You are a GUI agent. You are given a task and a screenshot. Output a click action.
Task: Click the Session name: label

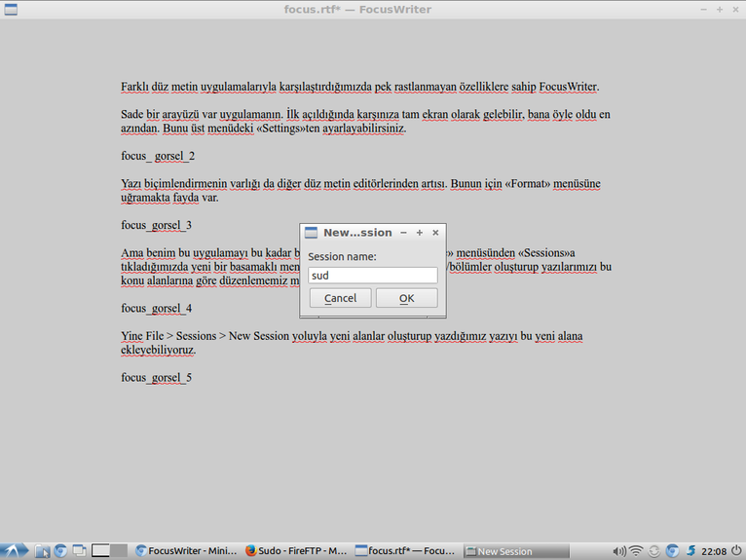click(342, 257)
